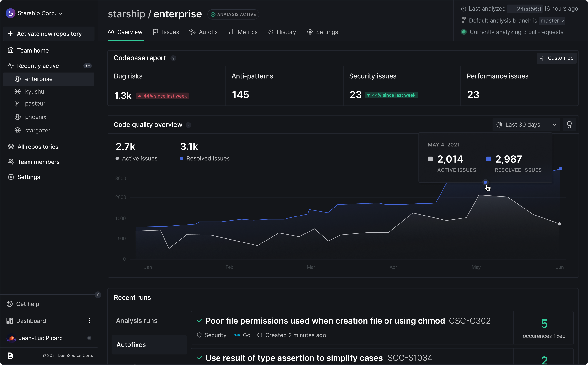Click Jean-Luc Picard's profile avatar
The height and width of the screenshot is (365, 588).
click(11, 338)
